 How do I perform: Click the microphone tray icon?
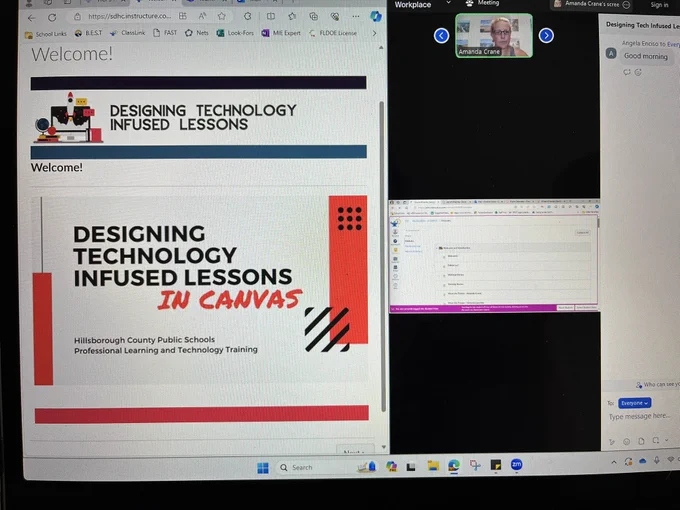[657, 460]
